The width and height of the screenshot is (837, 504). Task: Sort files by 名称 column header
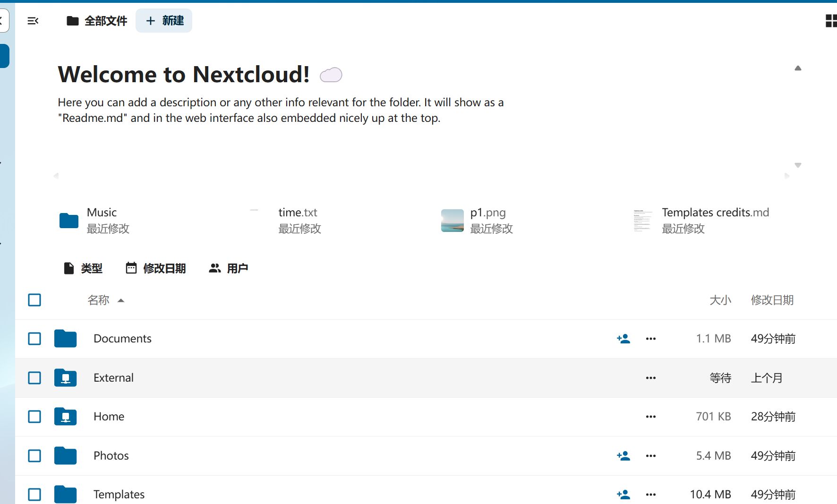99,300
